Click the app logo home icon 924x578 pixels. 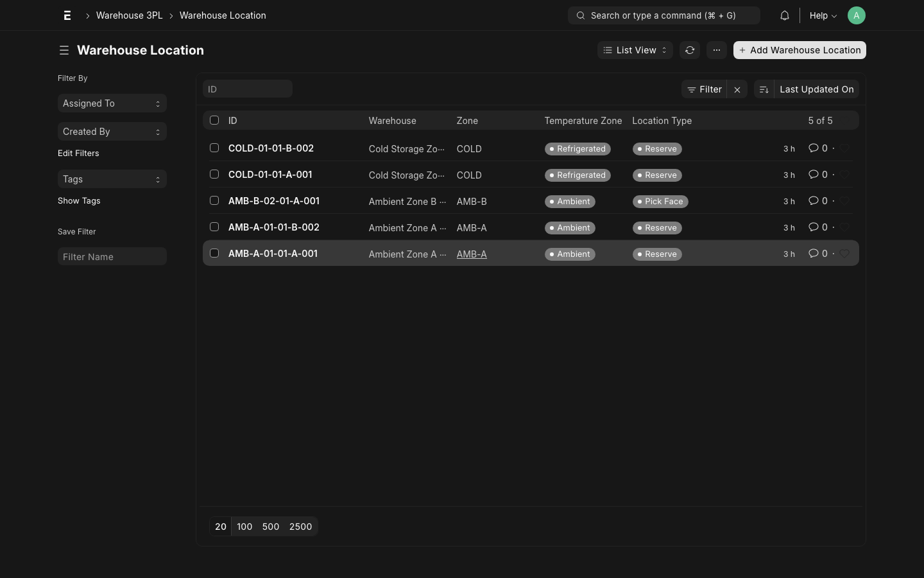(x=67, y=15)
